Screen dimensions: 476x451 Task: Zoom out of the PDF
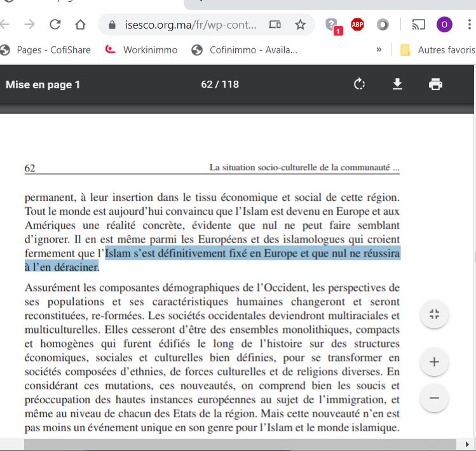(x=434, y=398)
